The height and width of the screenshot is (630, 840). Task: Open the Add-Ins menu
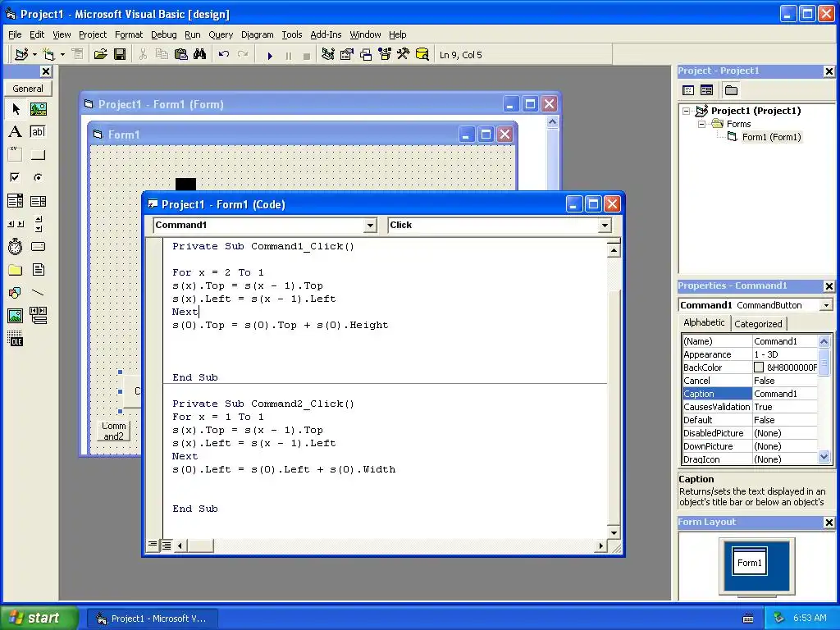[x=326, y=34]
